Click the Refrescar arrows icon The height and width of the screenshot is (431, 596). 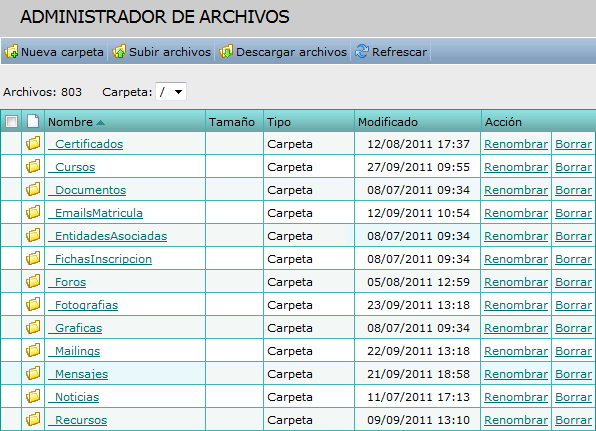pyautogui.click(x=362, y=51)
